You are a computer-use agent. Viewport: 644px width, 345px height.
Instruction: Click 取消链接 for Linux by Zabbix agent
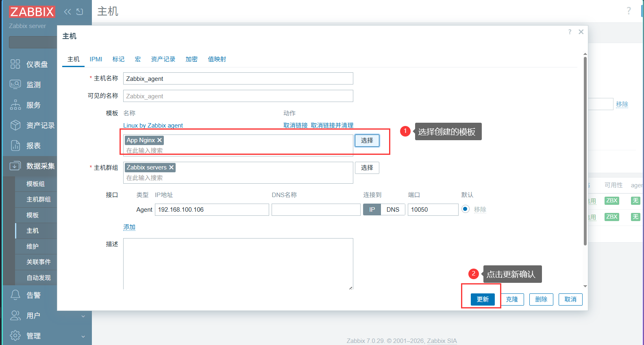(296, 126)
